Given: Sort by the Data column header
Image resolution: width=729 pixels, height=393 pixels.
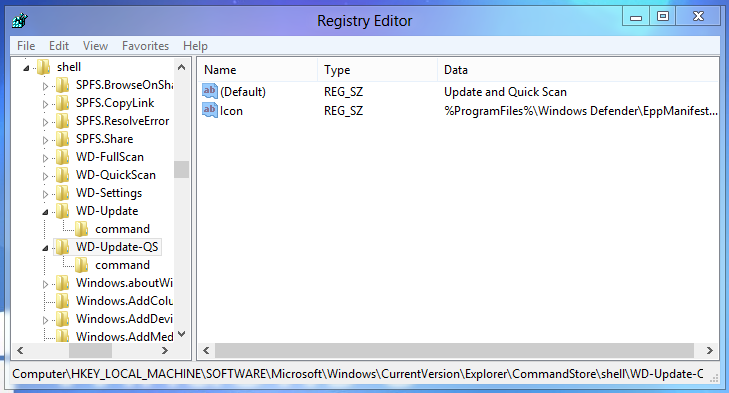Looking at the screenshot, I should click(578, 70).
